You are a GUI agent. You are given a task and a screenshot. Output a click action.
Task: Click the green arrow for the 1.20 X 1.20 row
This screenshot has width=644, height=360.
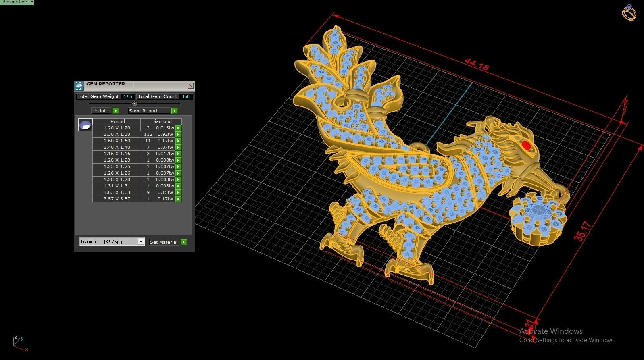pyautogui.click(x=178, y=128)
